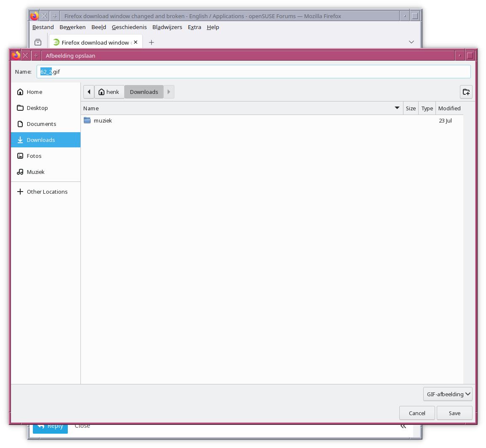Open a new tab in Firefox
Viewport: 486px width, 448px height.
click(x=151, y=42)
